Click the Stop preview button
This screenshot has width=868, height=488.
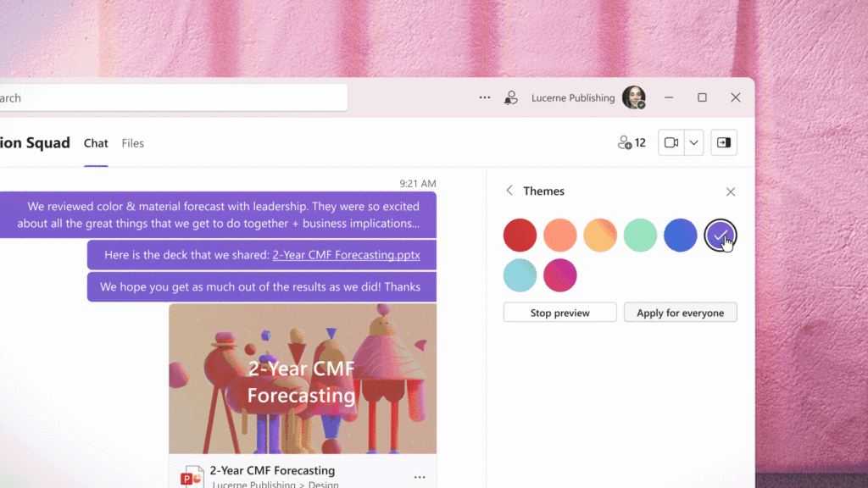559,312
